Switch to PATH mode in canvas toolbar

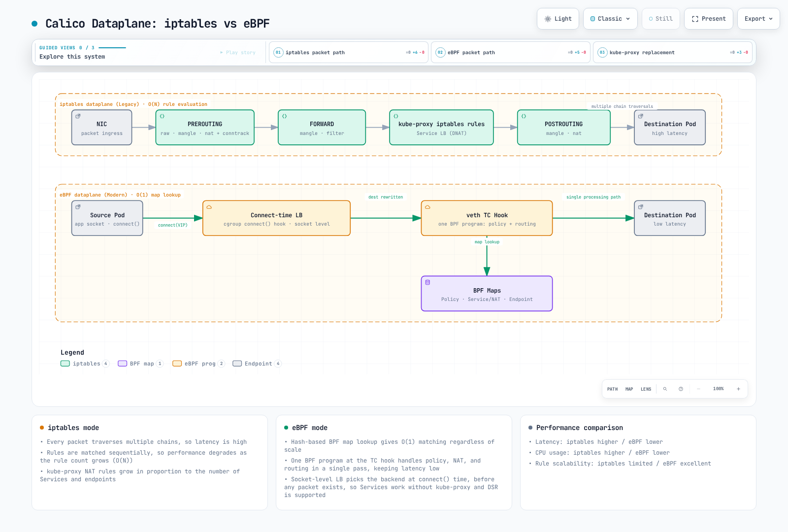point(612,389)
